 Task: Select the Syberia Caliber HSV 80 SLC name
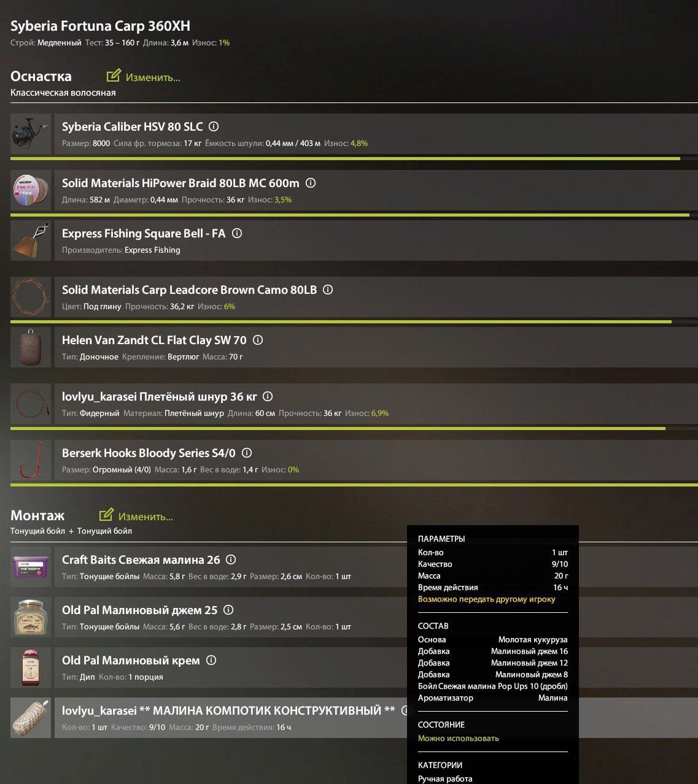tap(132, 126)
